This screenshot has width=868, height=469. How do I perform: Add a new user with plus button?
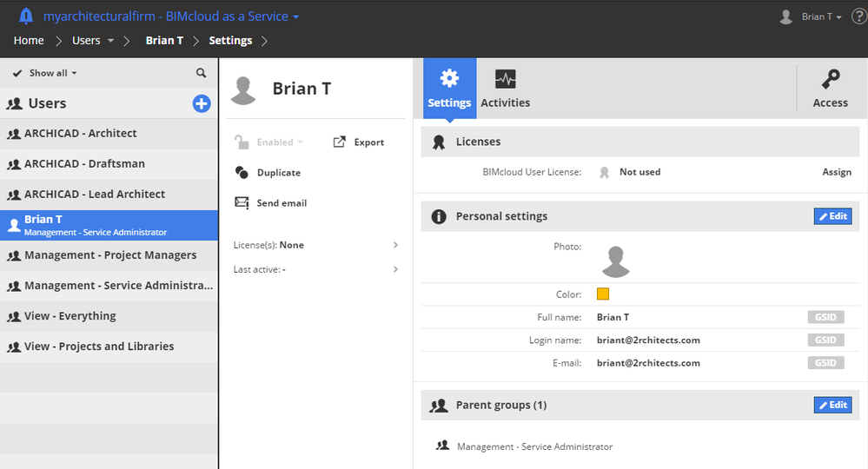[202, 103]
